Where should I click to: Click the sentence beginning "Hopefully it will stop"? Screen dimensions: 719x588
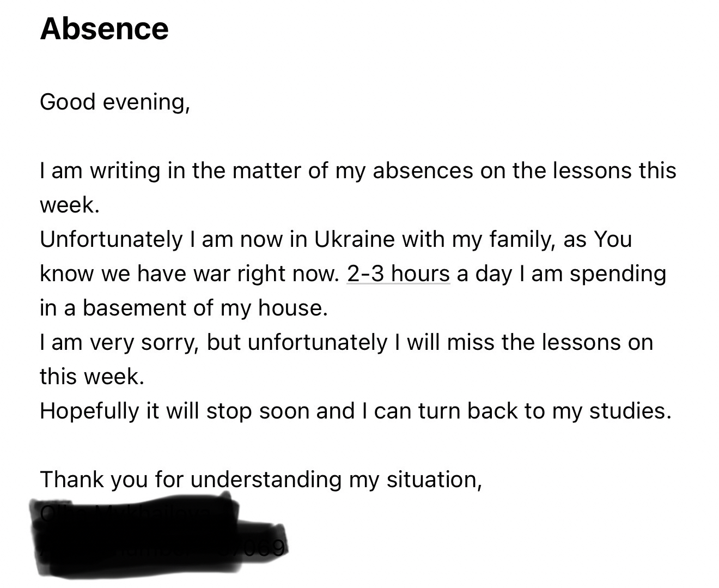coord(355,411)
